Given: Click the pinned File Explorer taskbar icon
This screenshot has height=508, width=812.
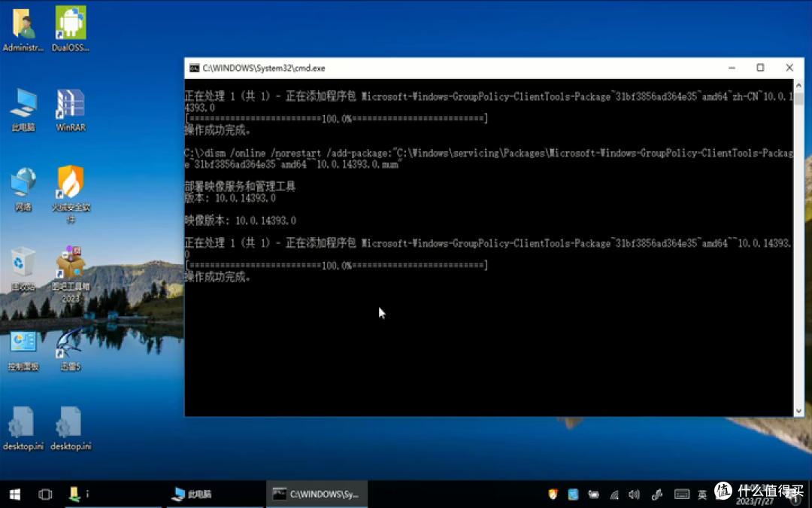Looking at the screenshot, I should pyautogui.click(x=74, y=494).
